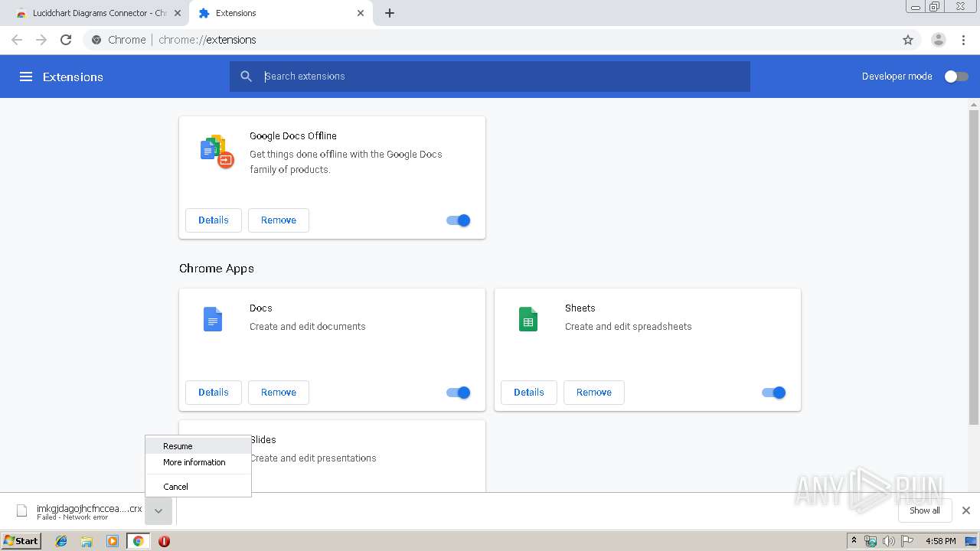The width and height of the screenshot is (980, 551).
Task: Select Resume in download context menu
Action: 198,446
